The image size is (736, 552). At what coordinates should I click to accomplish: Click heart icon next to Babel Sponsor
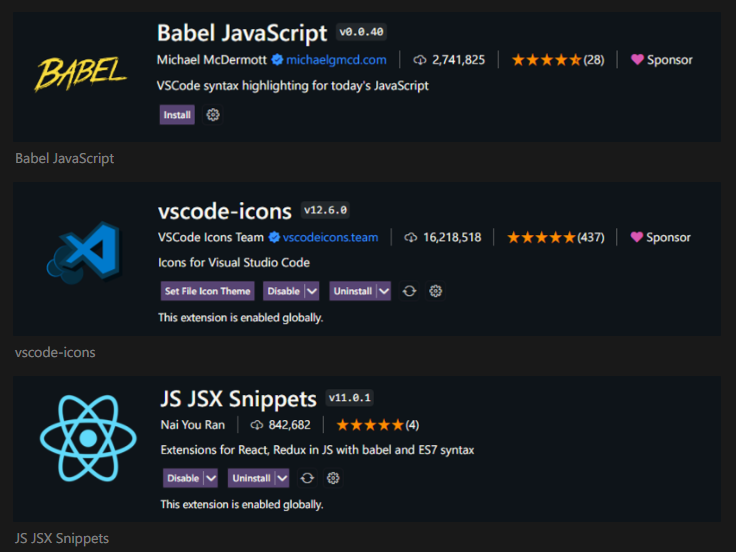click(637, 60)
